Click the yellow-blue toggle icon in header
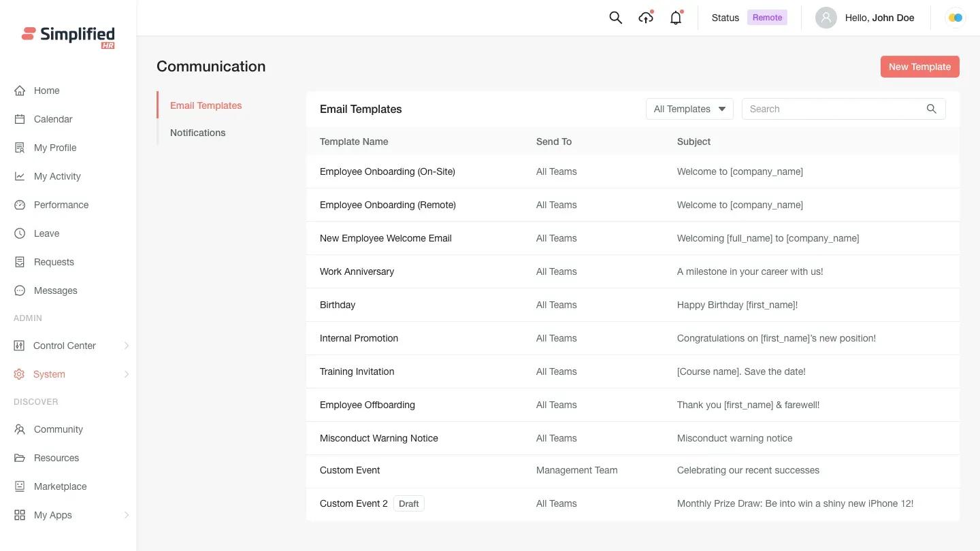The height and width of the screenshot is (551, 980). pyautogui.click(x=955, y=18)
